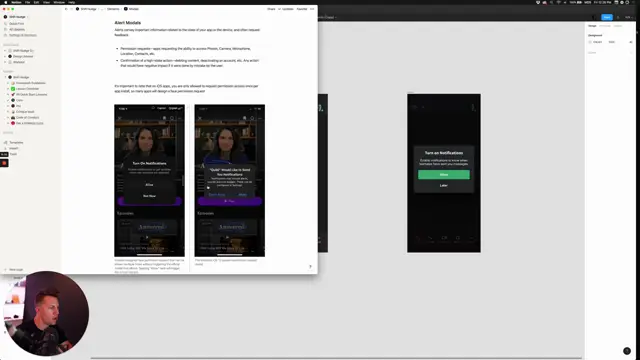This screenshot has width=640, height=360.
Task: Open the Figma help button
Action: (x=627, y=351)
